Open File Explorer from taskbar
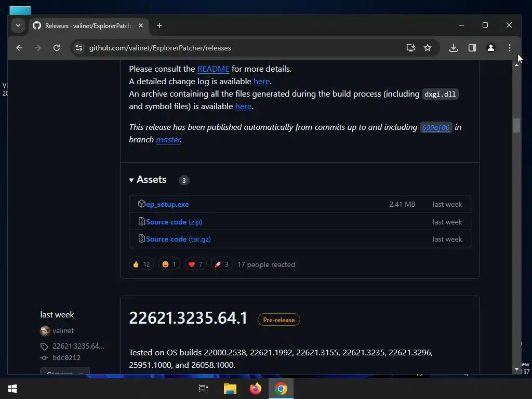This screenshot has width=532, height=399. pyautogui.click(x=230, y=389)
